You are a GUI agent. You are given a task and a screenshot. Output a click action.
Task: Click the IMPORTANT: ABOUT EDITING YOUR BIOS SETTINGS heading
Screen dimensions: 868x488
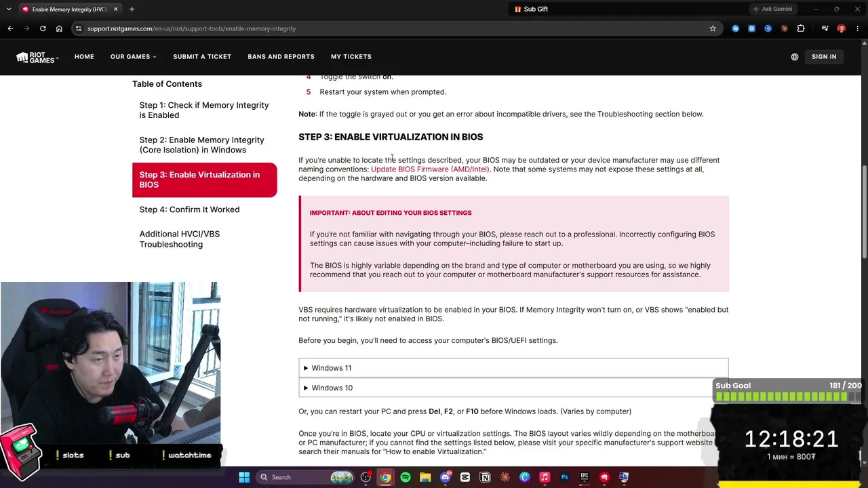pos(391,213)
